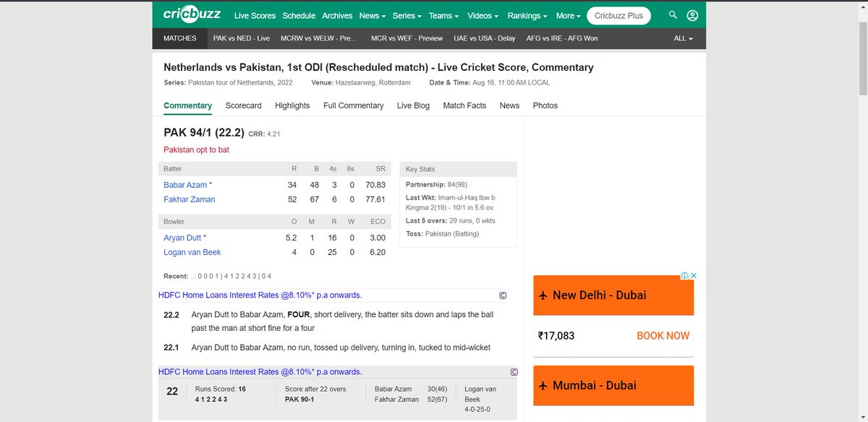868x422 pixels.
Task: Select the Partnership: 84(98) stat
Action: 437,185
